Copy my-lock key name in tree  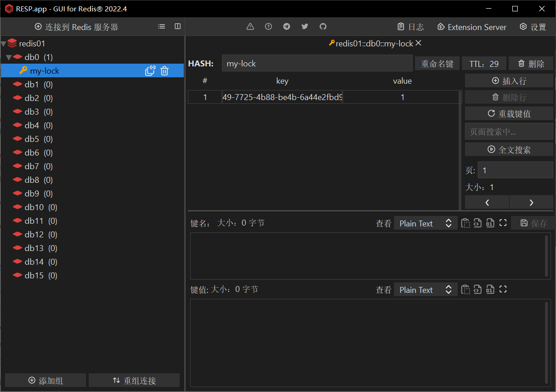[150, 71]
